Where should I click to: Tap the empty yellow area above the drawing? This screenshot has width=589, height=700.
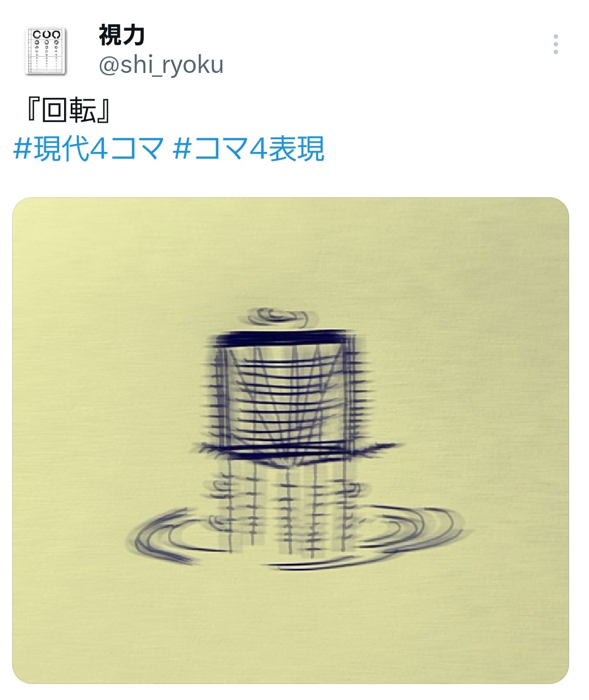[x=291, y=254]
